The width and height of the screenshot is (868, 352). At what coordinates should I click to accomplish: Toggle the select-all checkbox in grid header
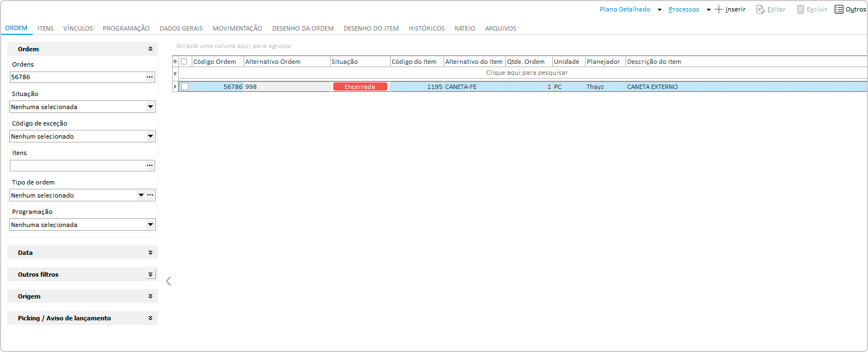pyautogui.click(x=184, y=62)
